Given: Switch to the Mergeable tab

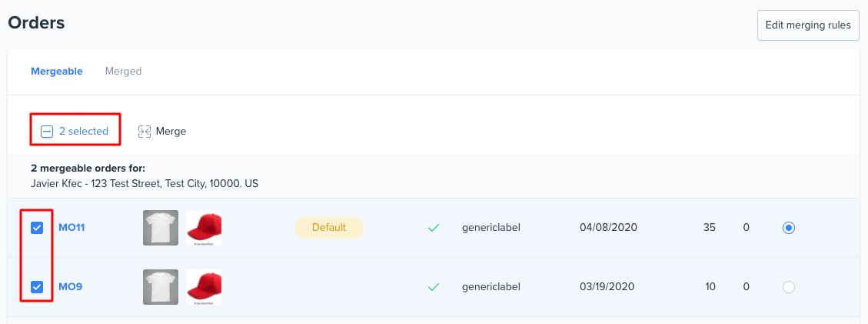Looking at the screenshot, I should click(x=57, y=72).
